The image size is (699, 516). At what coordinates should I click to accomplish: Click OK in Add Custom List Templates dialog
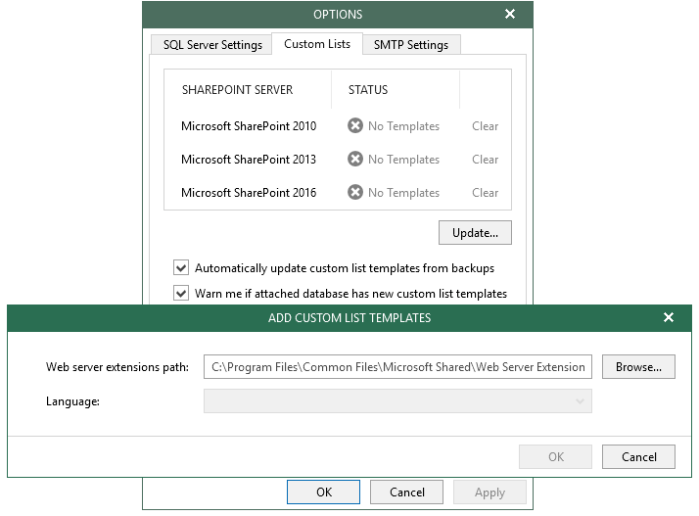[555, 457]
